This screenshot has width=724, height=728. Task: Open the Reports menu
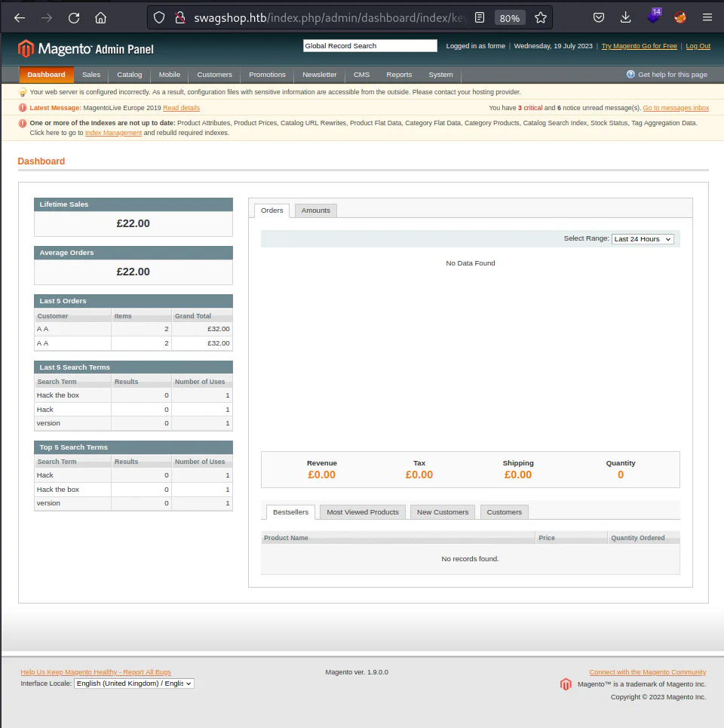(399, 74)
